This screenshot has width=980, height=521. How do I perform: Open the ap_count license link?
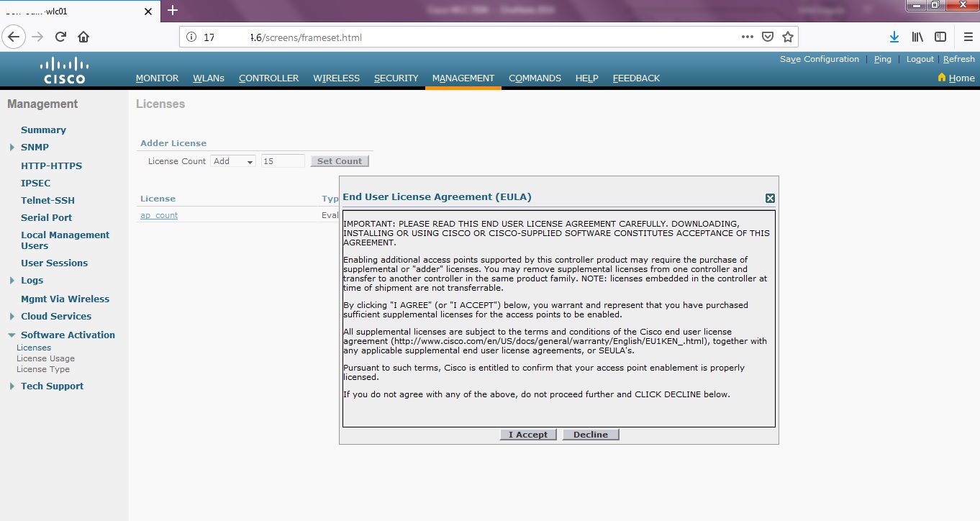coord(159,215)
